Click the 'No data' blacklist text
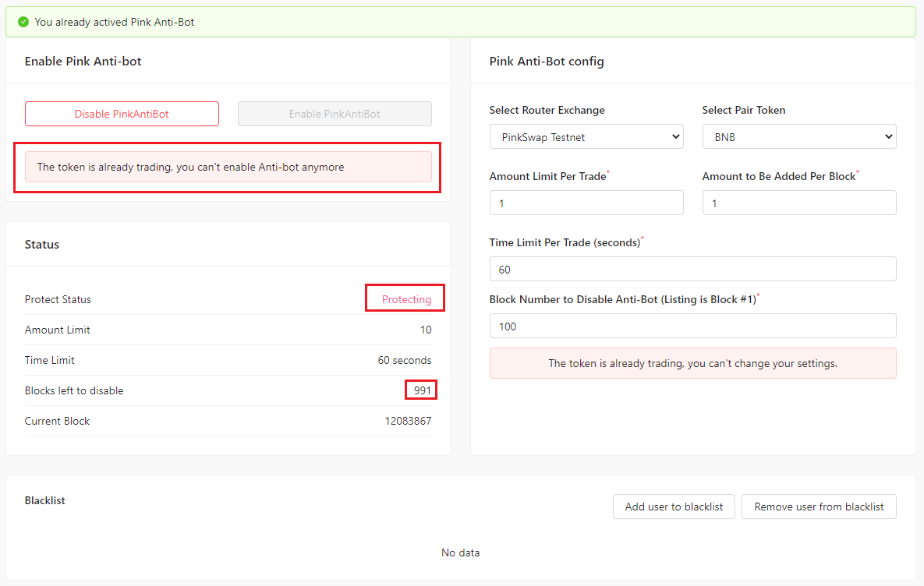 click(x=460, y=552)
